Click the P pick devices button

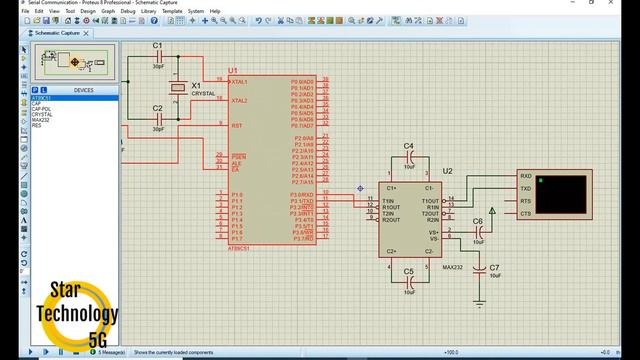pos(35,90)
